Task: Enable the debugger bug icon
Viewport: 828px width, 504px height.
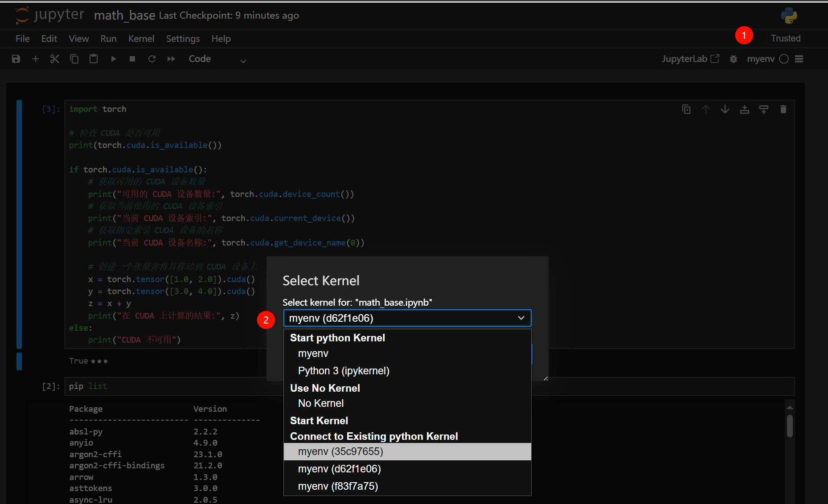Action: pos(734,59)
